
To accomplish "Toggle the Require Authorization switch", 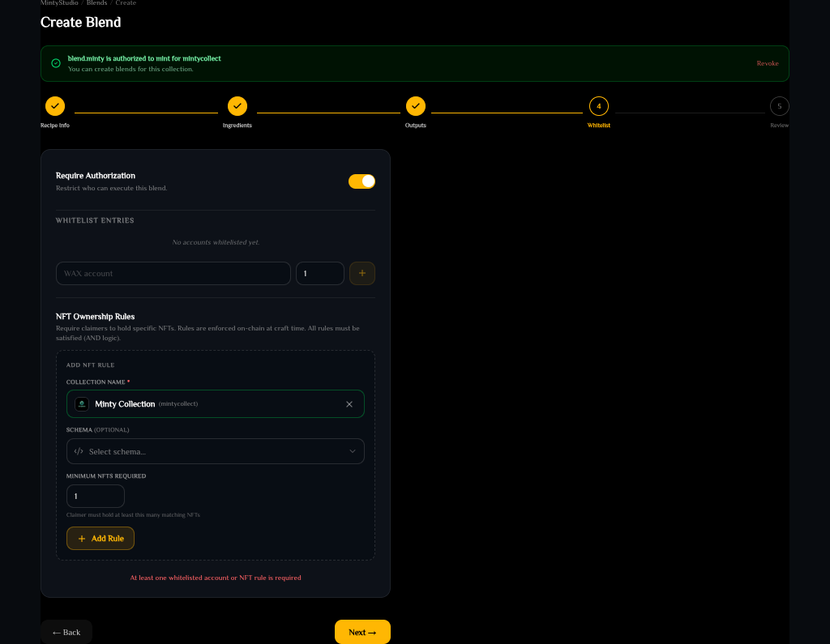I will tap(362, 181).
